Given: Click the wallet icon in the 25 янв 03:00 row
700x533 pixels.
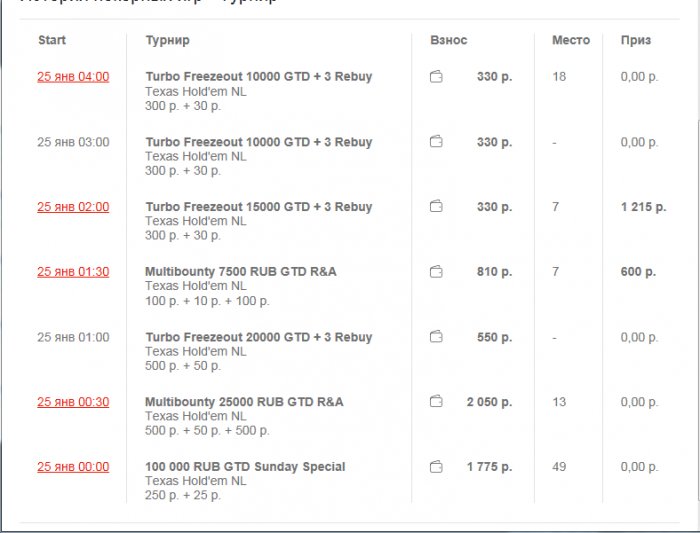Looking at the screenshot, I should (x=436, y=142).
